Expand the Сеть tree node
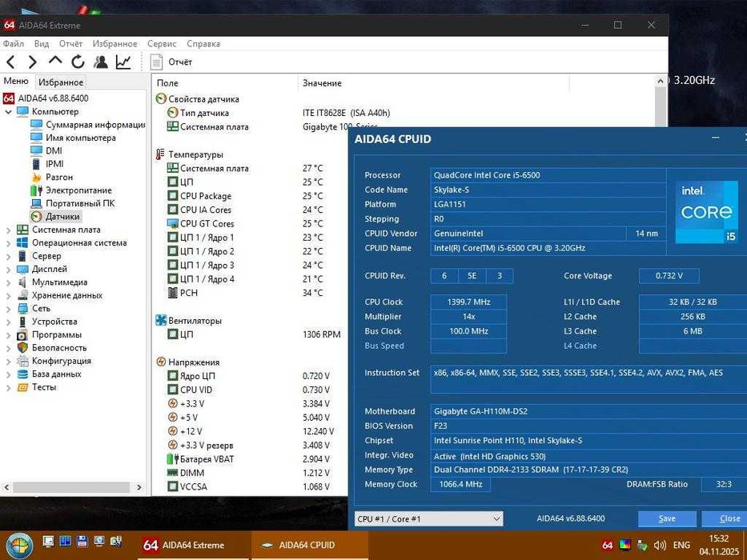The image size is (747, 560). [x=8, y=309]
